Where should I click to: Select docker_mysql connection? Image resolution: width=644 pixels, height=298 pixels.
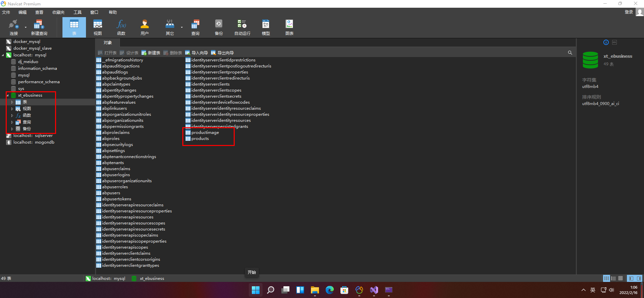click(27, 42)
